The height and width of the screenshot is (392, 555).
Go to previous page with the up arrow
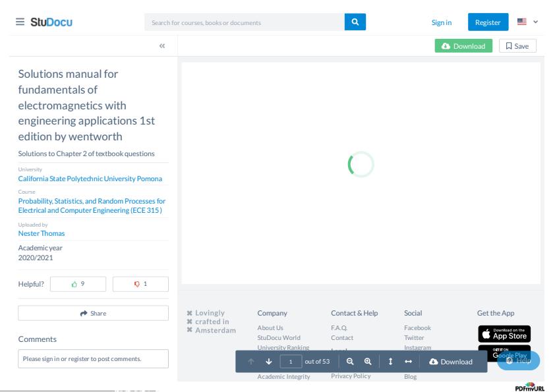coord(251,361)
